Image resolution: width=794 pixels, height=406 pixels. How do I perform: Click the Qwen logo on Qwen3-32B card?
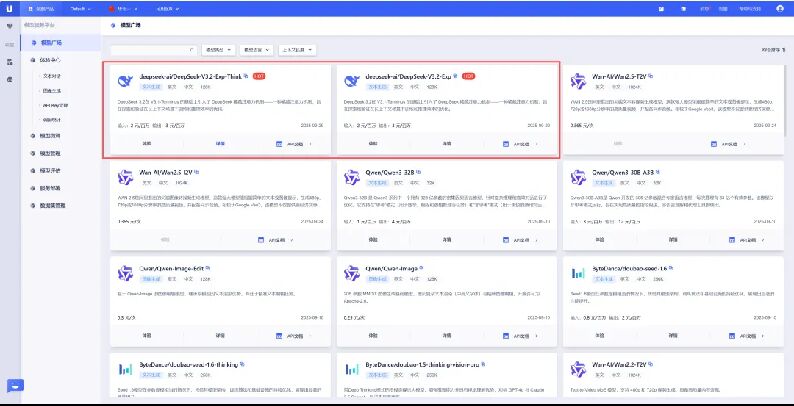pos(351,177)
